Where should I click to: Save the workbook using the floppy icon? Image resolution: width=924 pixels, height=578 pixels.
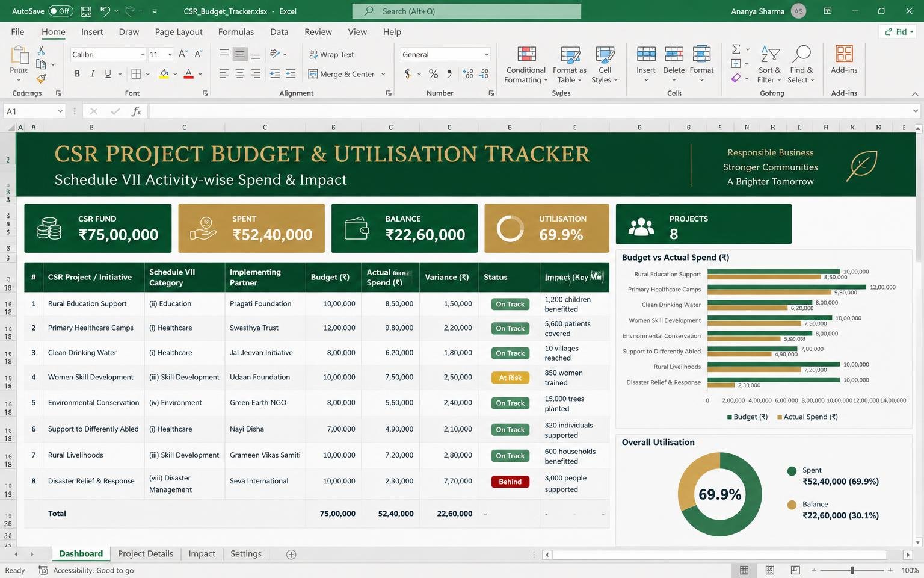86,11
